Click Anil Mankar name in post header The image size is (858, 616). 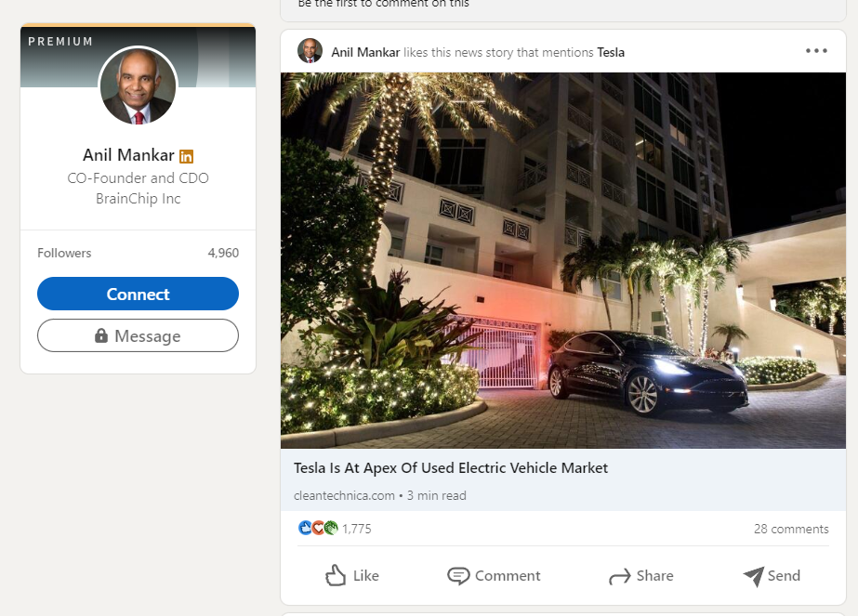pyautogui.click(x=365, y=52)
